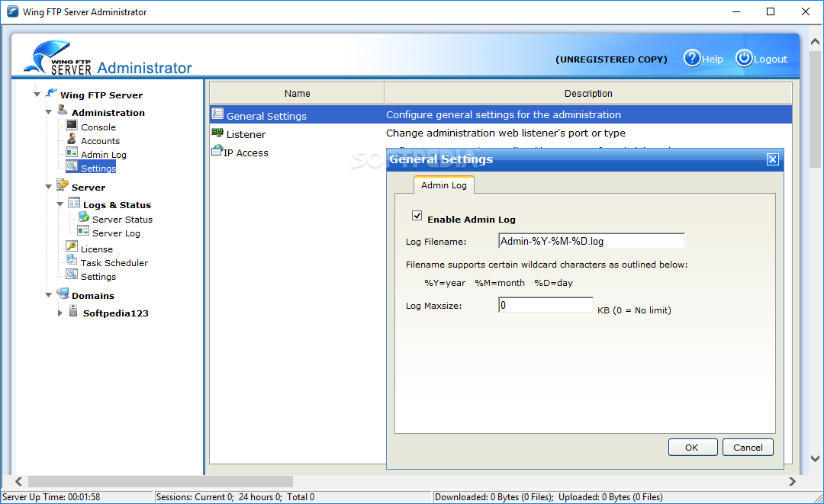Screen dimensions: 824x504
Task: Click the Administration node icon
Action: (x=63, y=110)
